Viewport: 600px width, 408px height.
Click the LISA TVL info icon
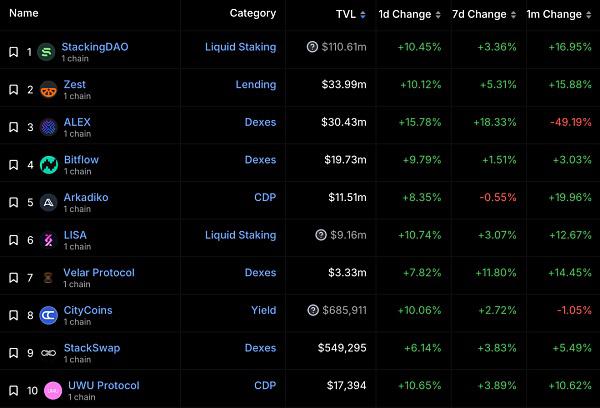tap(321, 235)
